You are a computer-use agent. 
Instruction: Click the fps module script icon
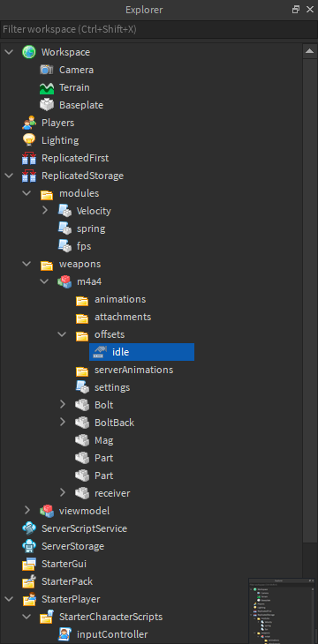click(x=64, y=246)
